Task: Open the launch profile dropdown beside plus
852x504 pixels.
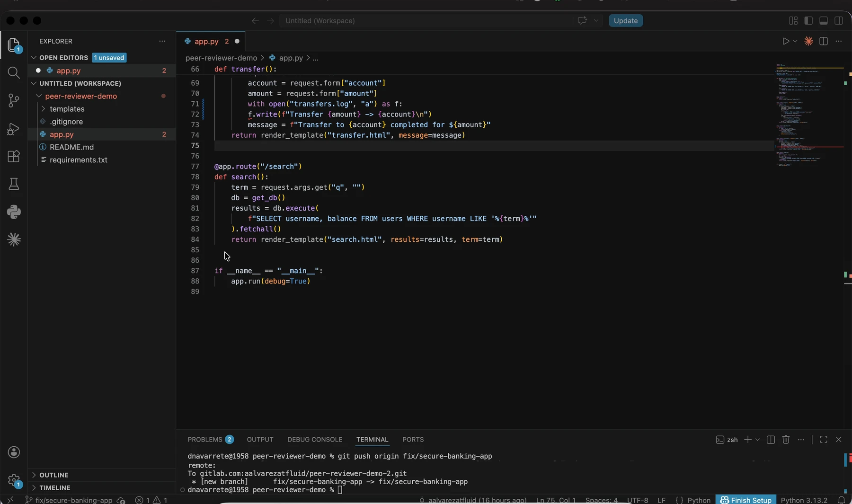Action: (x=757, y=440)
